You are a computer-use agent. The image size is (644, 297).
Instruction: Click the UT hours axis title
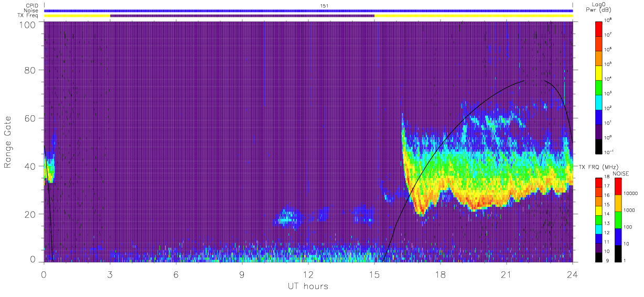[x=307, y=286]
